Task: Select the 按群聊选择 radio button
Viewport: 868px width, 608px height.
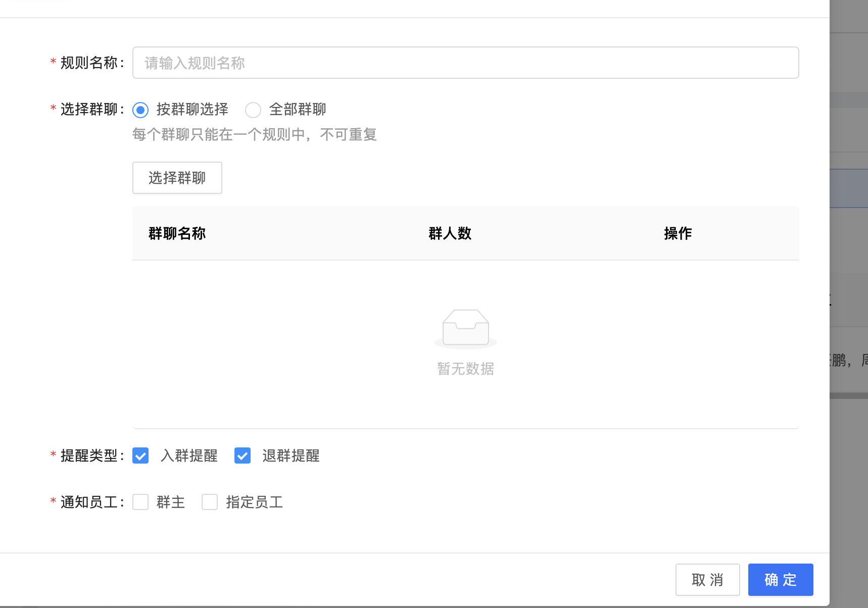Action: tap(140, 110)
